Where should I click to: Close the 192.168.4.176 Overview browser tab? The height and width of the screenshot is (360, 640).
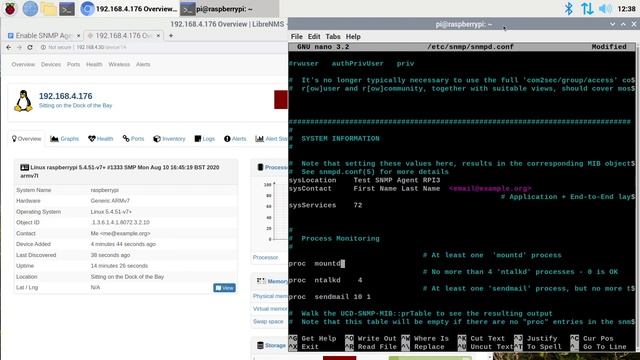pos(158,36)
